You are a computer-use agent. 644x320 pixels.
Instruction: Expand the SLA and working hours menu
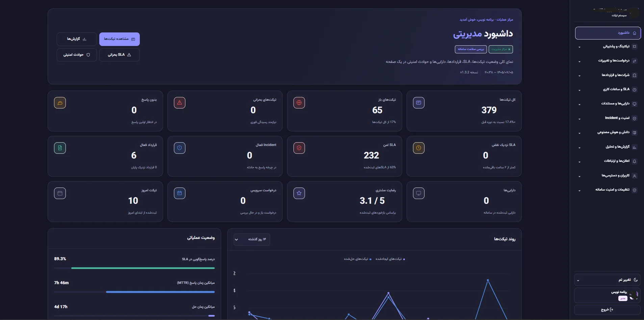point(608,90)
